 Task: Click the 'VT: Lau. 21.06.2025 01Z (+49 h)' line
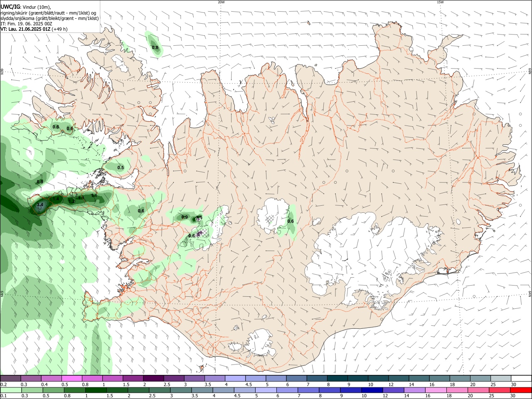(34, 29)
